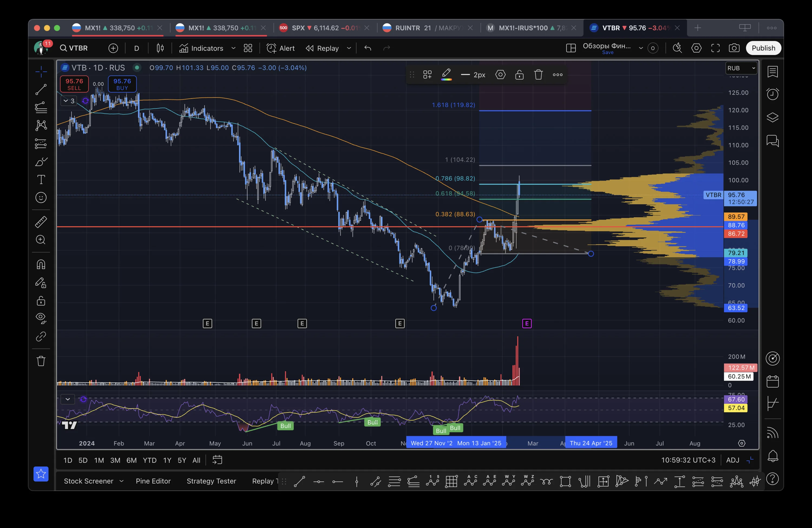812x528 pixels.
Task: Click the 95.76 SELL button
Action: click(x=74, y=84)
